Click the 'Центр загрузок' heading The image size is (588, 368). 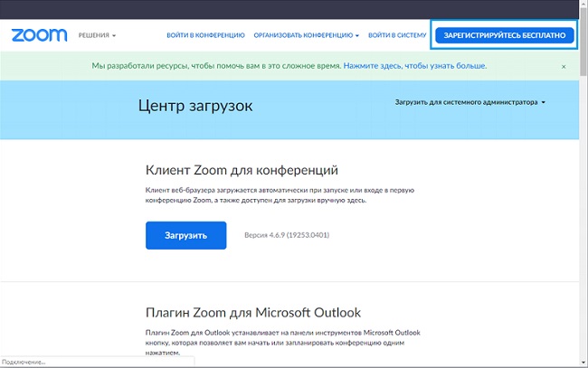pyautogui.click(x=195, y=106)
